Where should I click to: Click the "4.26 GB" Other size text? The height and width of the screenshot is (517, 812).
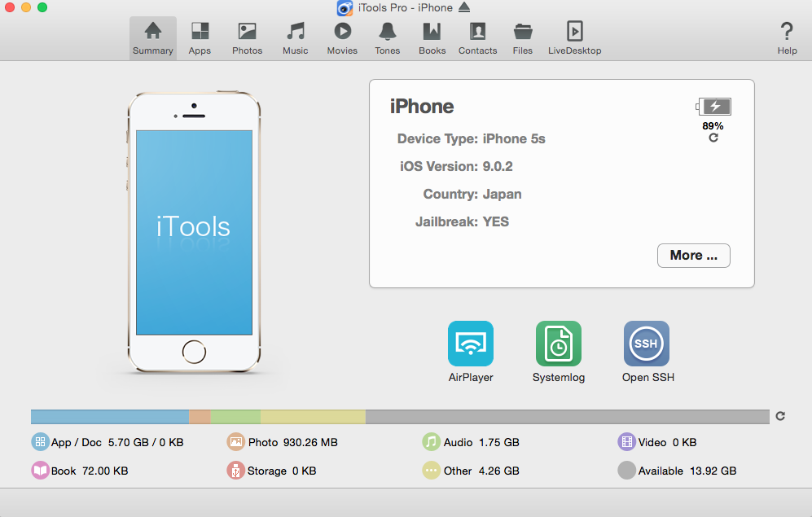[x=499, y=471]
